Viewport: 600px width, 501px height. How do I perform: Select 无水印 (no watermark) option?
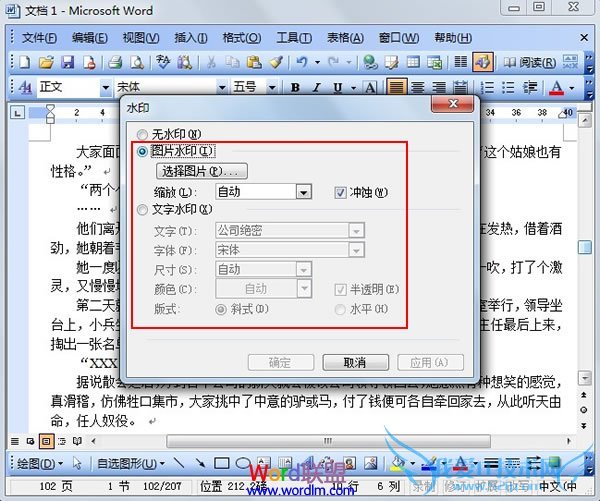pos(169,134)
